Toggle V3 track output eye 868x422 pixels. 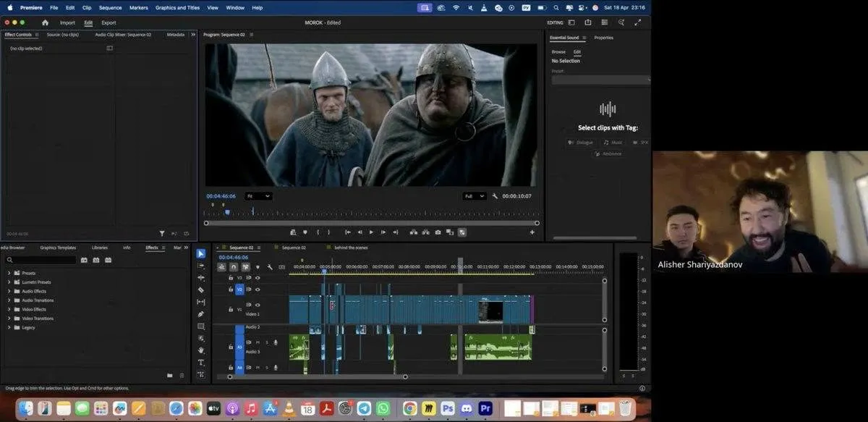click(258, 277)
